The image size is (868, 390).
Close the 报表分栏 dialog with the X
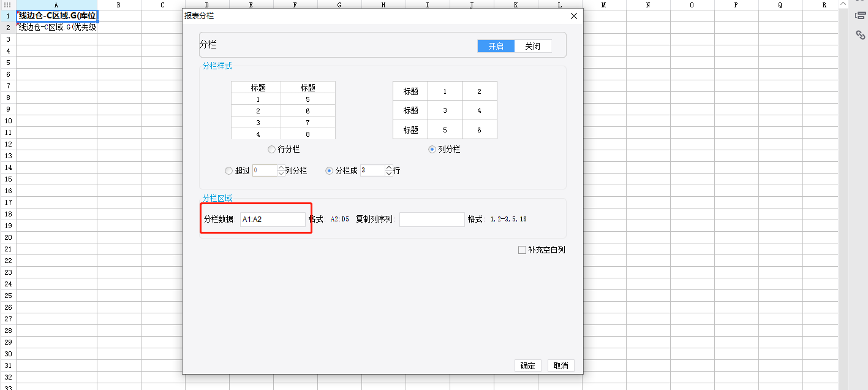574,16
